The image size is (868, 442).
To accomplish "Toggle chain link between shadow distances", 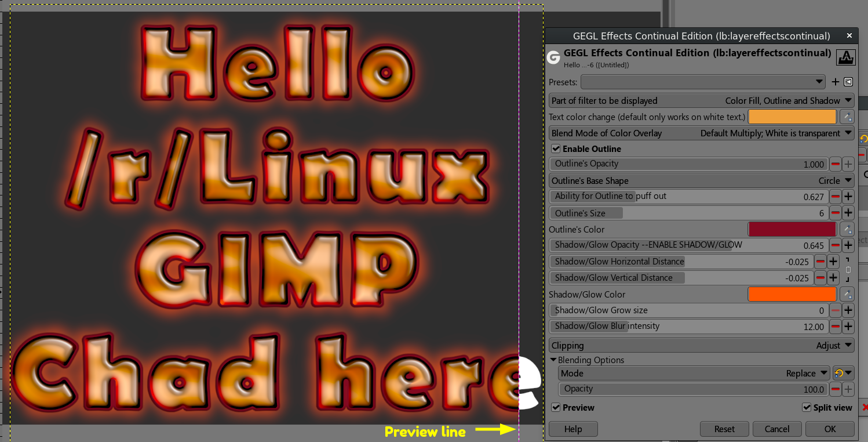I will tap(848, 270).
